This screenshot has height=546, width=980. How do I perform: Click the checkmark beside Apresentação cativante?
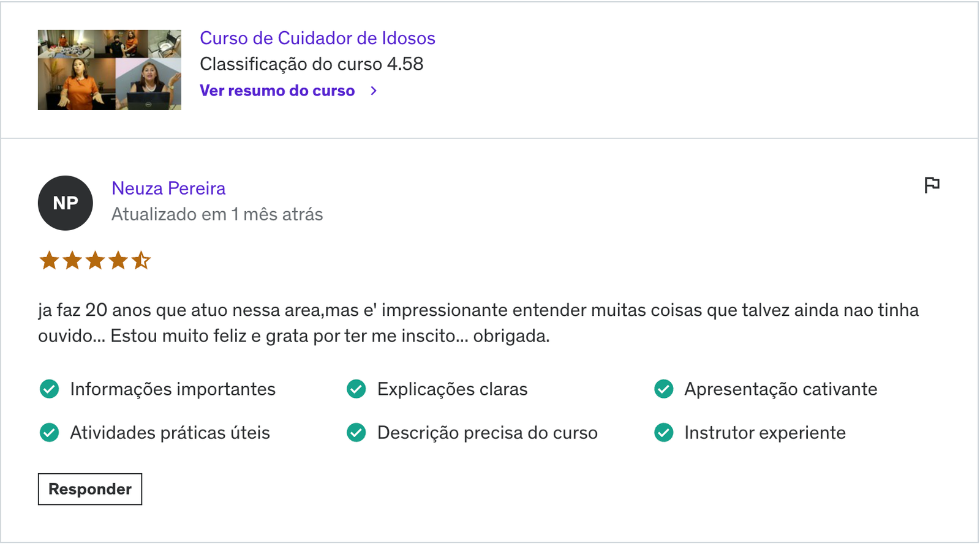(664, 389)
